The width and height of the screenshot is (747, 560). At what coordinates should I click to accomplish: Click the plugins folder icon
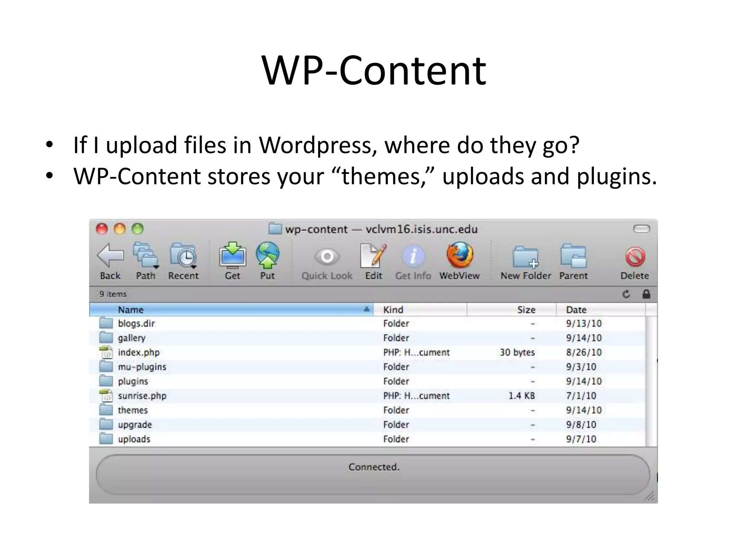point(106,381)
